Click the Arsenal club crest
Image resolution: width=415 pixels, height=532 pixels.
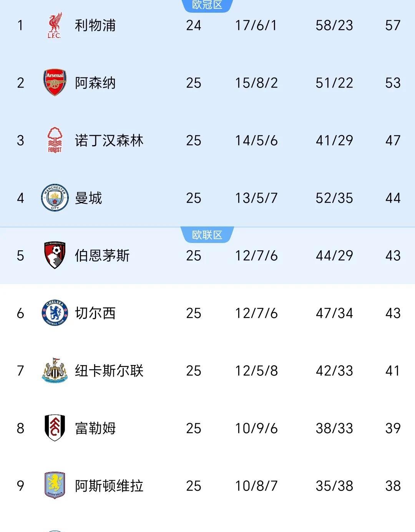[55, 83]
